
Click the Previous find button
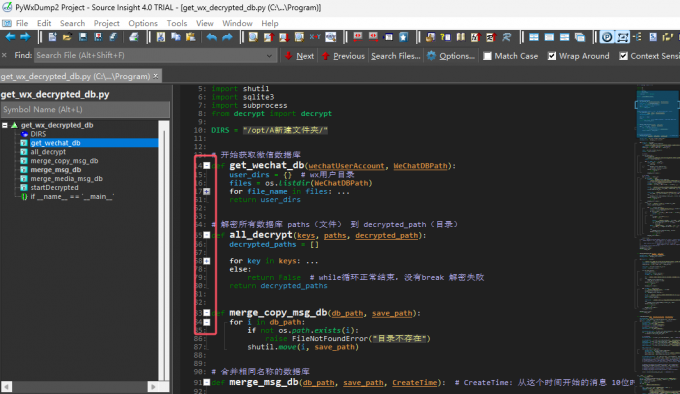(x=343, y=56)
